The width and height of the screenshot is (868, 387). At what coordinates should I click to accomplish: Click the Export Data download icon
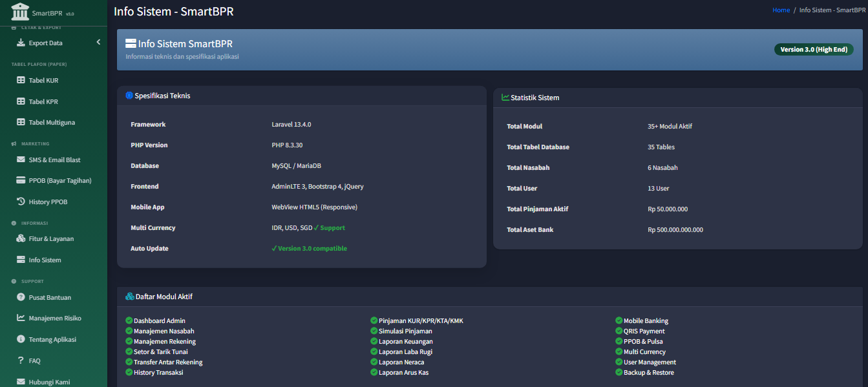[21, 43]
